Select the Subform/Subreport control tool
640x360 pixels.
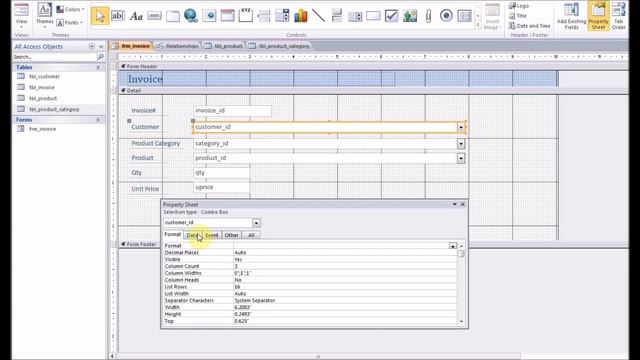(x=464, y=16)
